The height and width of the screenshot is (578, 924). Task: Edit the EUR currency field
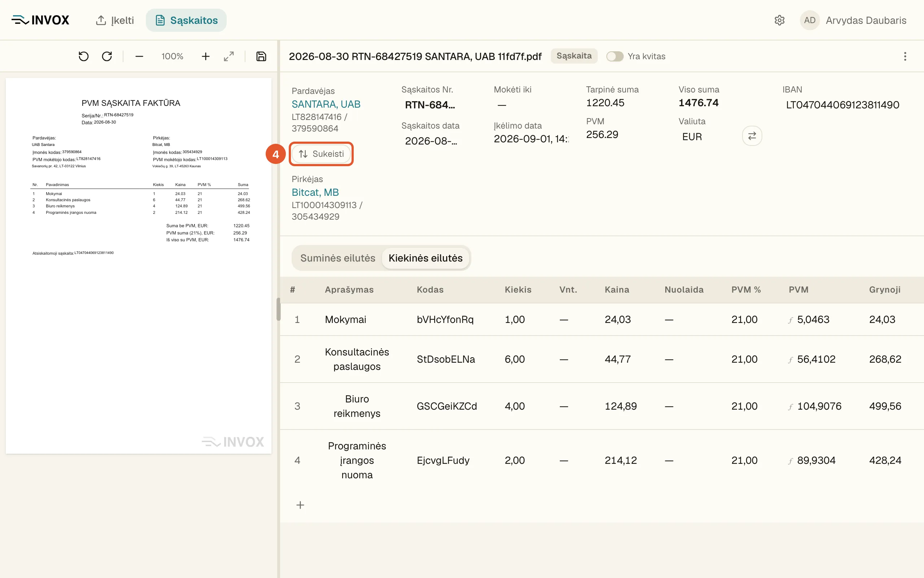692,137
